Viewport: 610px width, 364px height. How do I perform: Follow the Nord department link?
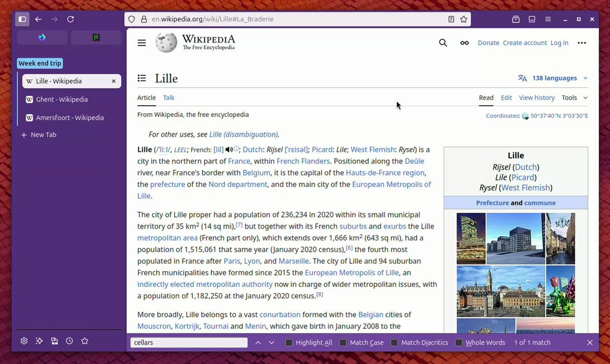(x=238, y=185)
